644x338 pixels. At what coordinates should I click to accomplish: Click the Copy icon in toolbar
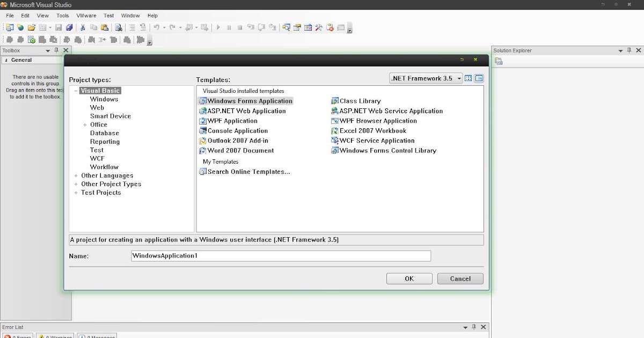pyautogui.click(x=93, y=27)
